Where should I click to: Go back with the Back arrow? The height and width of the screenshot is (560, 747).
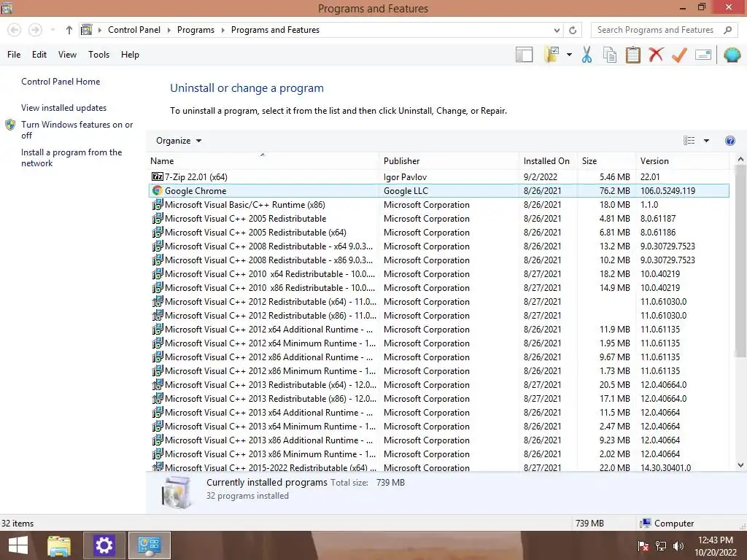click(15, 30)
